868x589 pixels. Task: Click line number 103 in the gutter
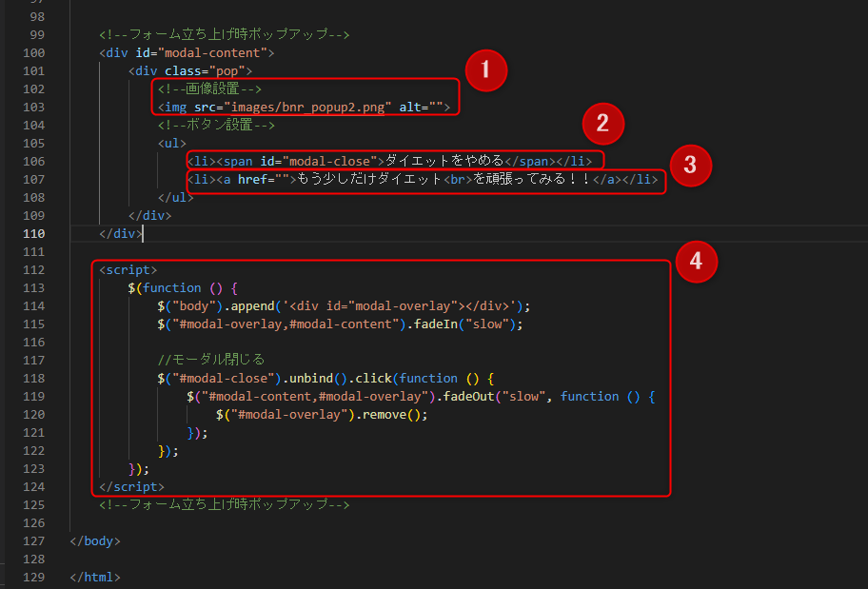point(33,107)
